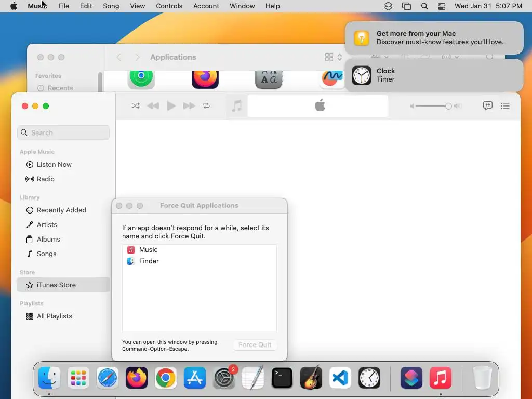Image resolution: width=532 pixels, height=399 pixels.
Task: Launch Visual Studio Code from Dock
Action: pyautogui.click(x=340, y=378)
